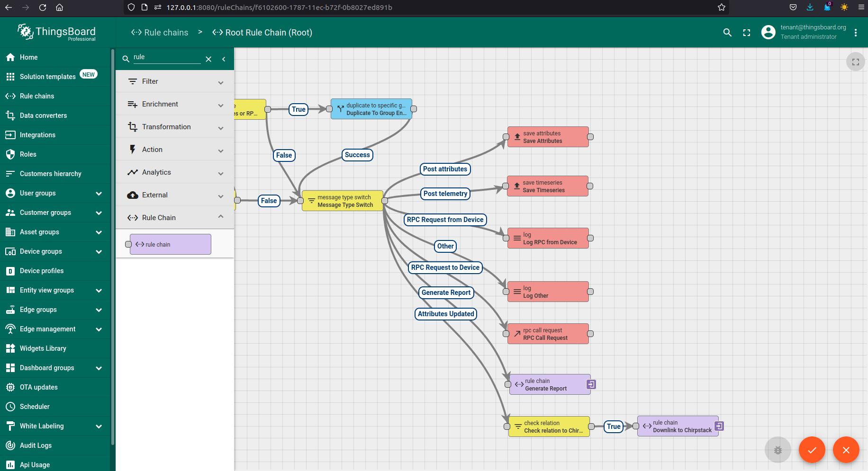868x471 pixels.
Task: Open Roles in the sidebar
Action: pyautogui.click(x=55, y=154)
